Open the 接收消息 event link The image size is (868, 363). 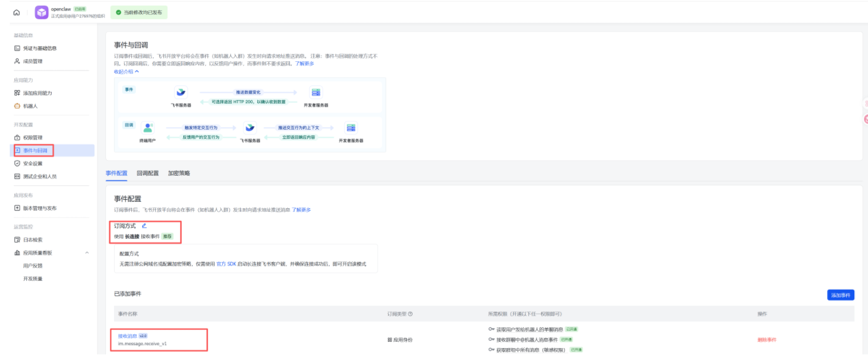click(128, 335)
